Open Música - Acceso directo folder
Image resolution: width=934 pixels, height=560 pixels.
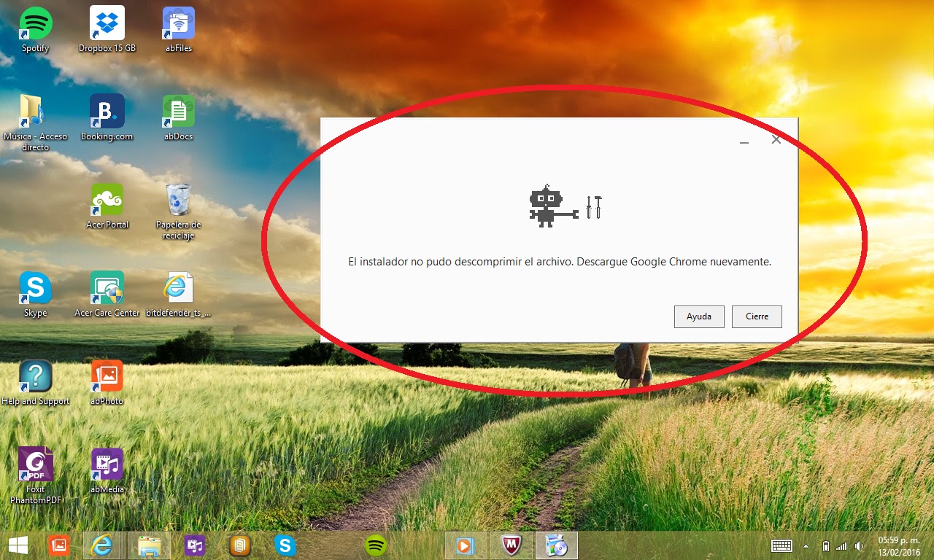(x=34, y=122)
